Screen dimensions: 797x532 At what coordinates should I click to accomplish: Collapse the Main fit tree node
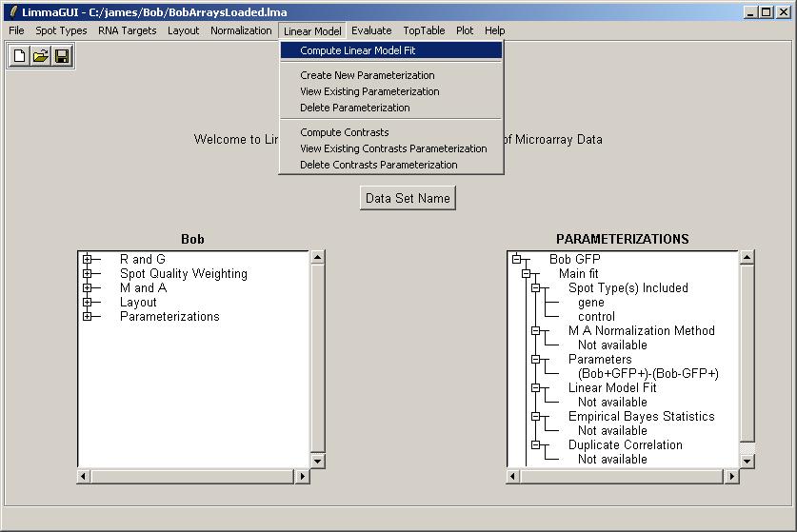[526, 273]
